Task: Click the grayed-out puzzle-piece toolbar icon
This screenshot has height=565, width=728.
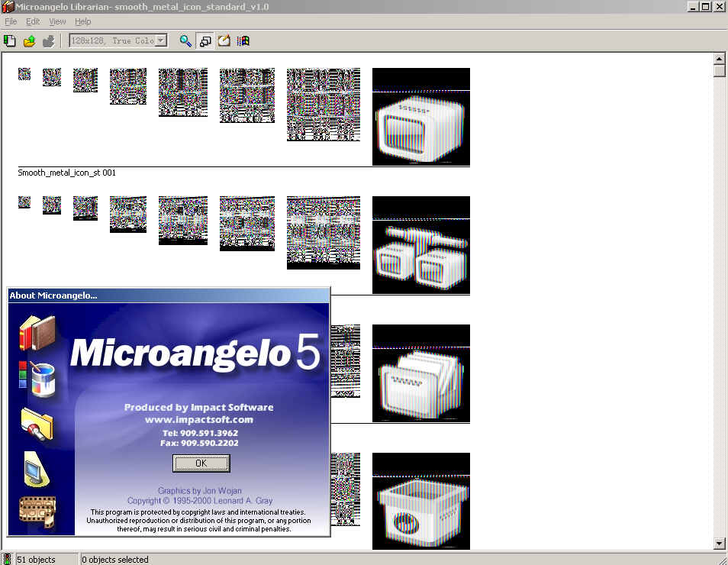Action: tap(48, 41)
